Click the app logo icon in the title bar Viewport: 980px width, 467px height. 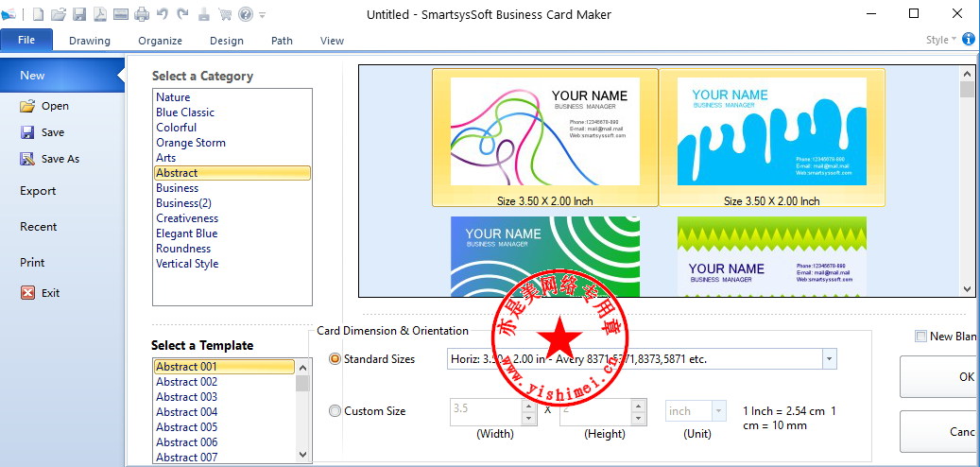(x=9, y=14)
